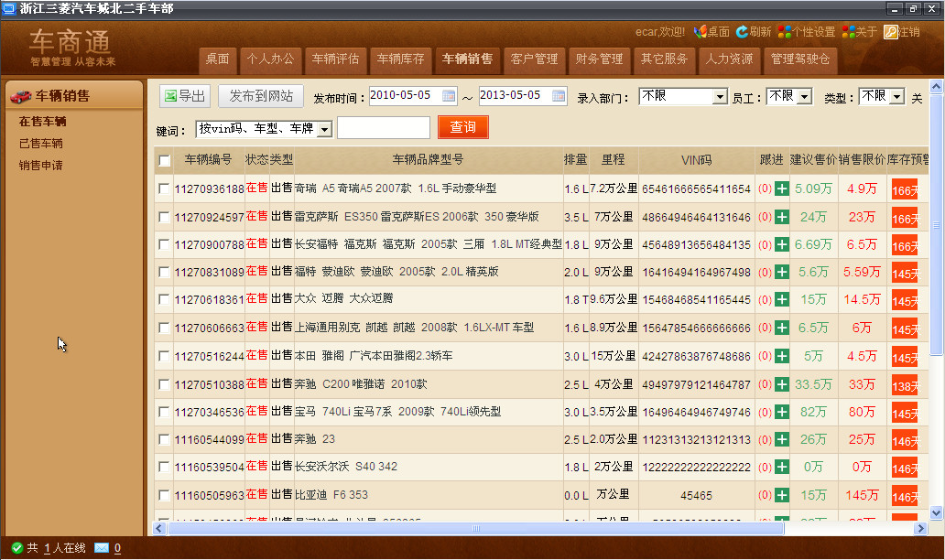This screenshot has height=560, width=945.
Task: Click the horizontal scrollbar thumb under table
Action: (476, 529)
